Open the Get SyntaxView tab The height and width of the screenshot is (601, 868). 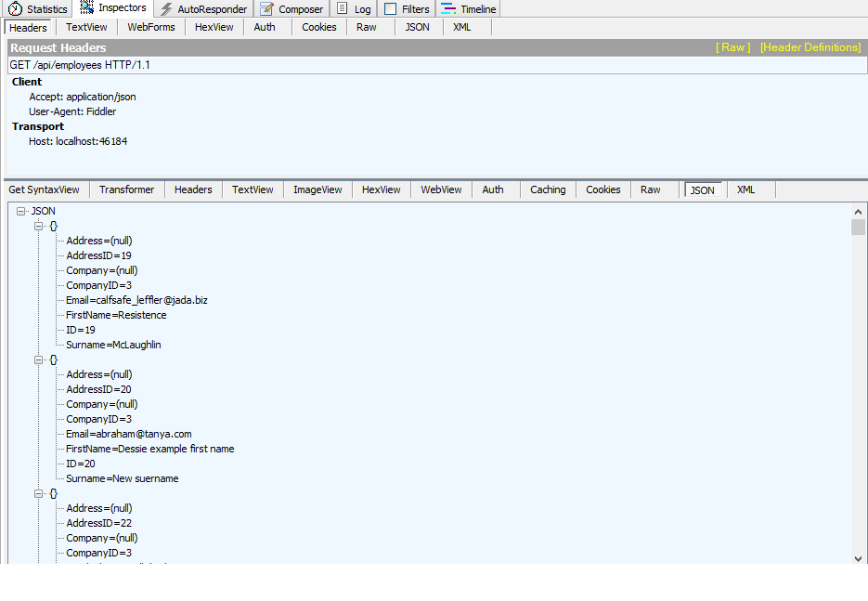(x=44, y=189)
